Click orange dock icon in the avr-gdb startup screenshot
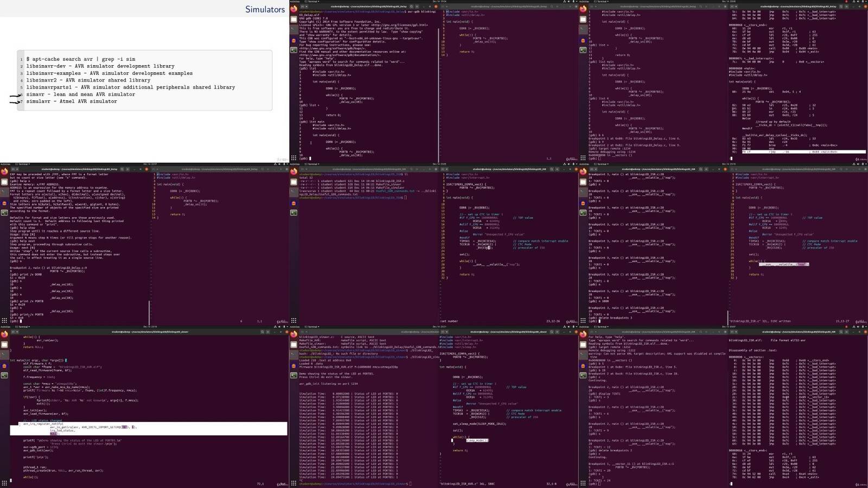The image size is (868, 488). (x=293, y=40)
